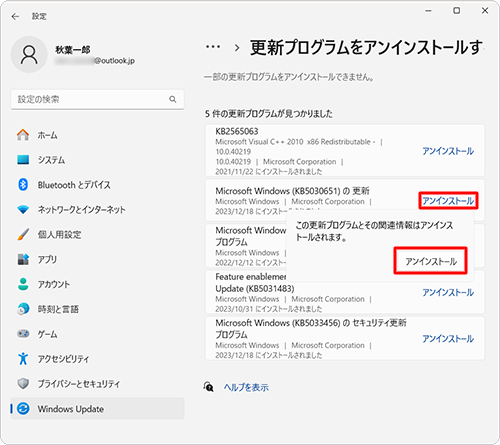This screenshot has width=500, height=445.
Task: Click the システム monitor icon
Action: coord(23,160)
